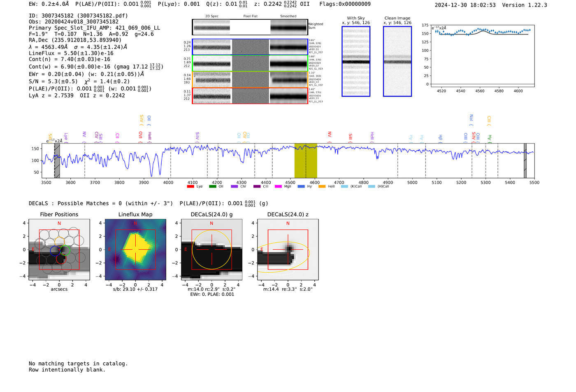Click Cont(n) = 7.40(±0.03)e-16

pos(70,59)
